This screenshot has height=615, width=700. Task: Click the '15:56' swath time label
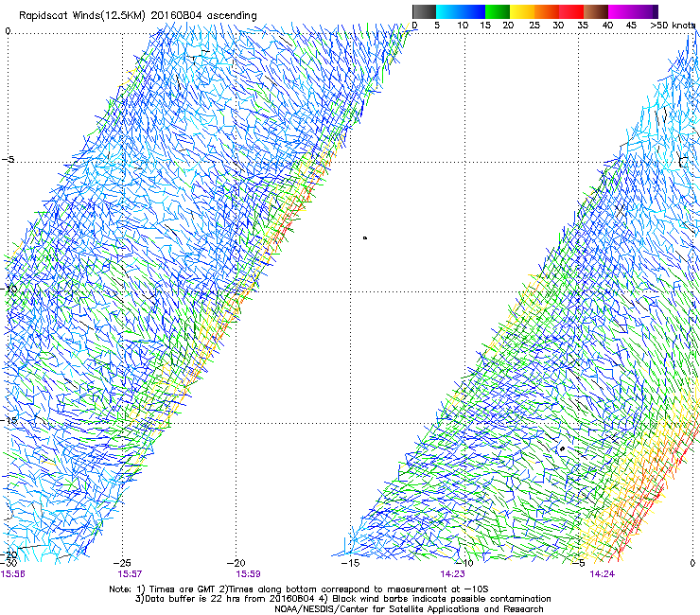12,574
